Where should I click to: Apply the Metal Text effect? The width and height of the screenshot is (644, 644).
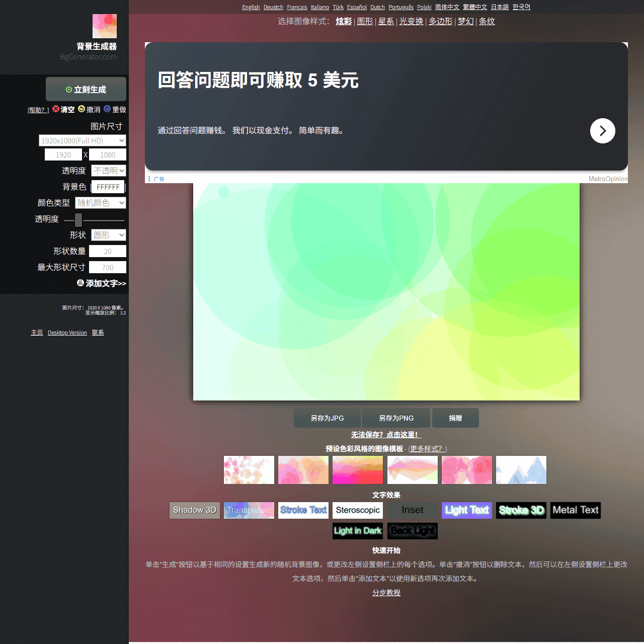(x=575, y=510)
